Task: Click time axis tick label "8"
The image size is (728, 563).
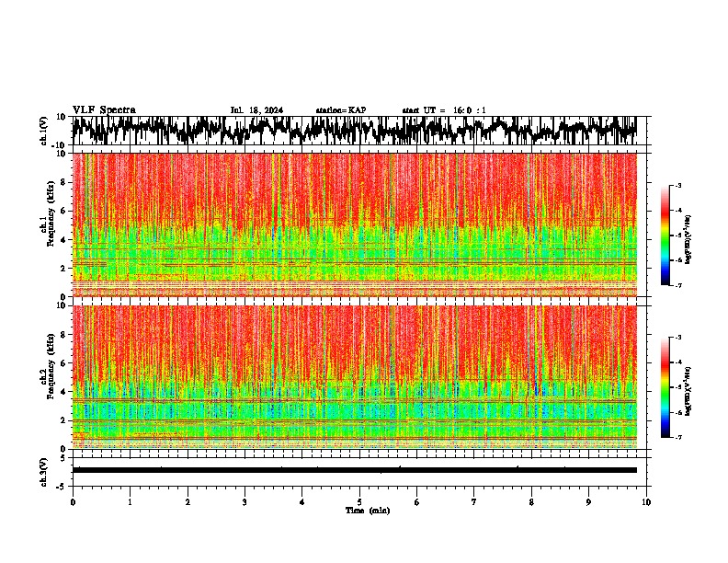Action: [531, 502]
